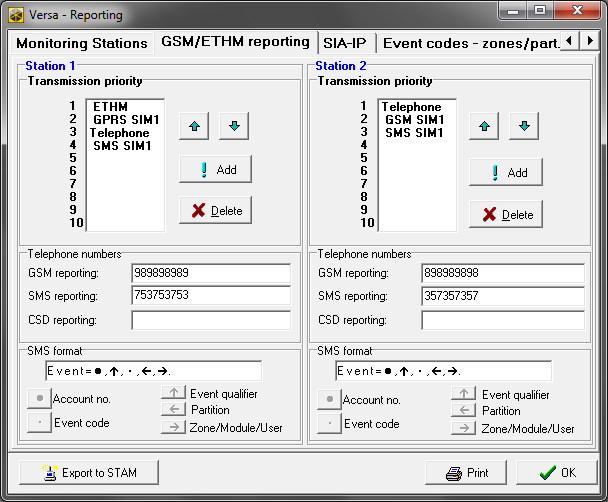Edit Station 2 GSM reporting number field
This screenshot has height=502, width=608.
[503, 273]
